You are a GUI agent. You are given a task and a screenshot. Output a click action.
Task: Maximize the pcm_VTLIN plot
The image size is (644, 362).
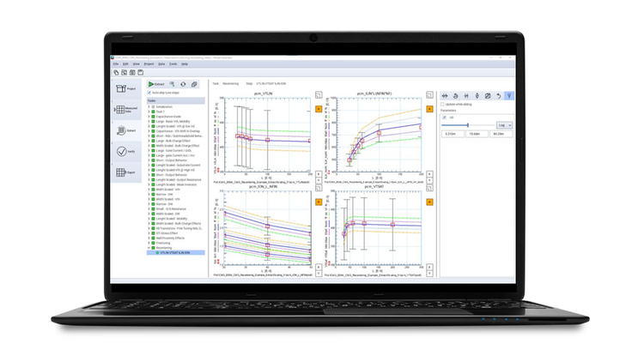(x=319, y=95)
